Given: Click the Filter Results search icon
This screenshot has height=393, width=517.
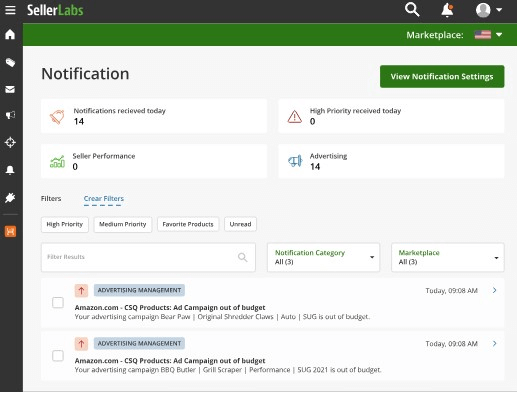Looking at the screenshot, I should point(243,257).
